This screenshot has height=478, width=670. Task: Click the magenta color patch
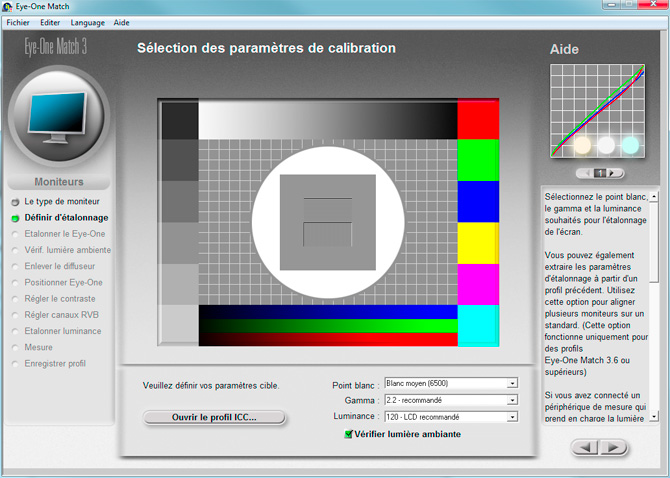[x=478, y=284]
